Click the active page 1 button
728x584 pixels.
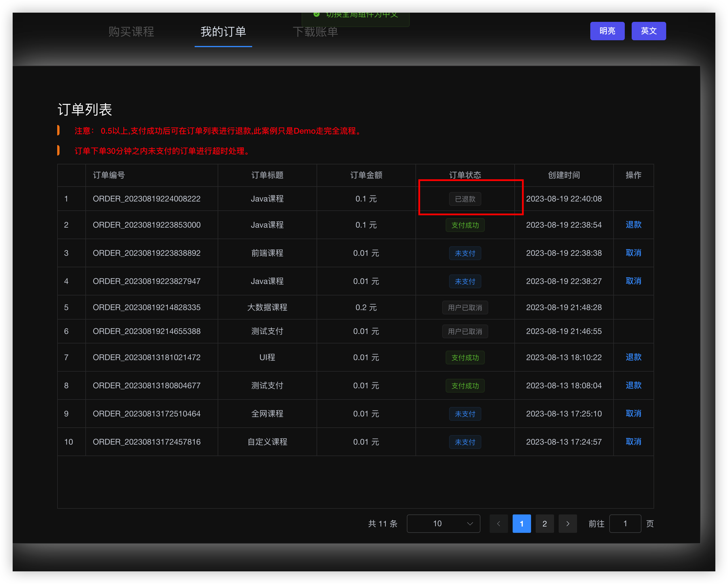521,524
